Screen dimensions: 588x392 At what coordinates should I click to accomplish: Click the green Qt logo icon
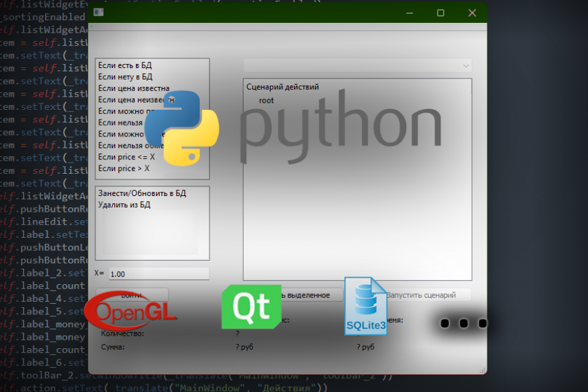point(251,306)
